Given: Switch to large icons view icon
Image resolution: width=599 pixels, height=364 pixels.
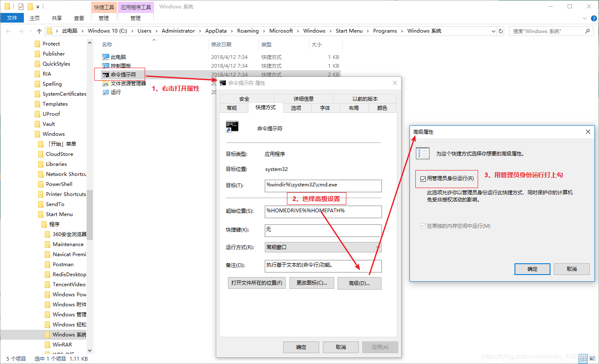Looking at the screenshot, I should click(592, 358).
